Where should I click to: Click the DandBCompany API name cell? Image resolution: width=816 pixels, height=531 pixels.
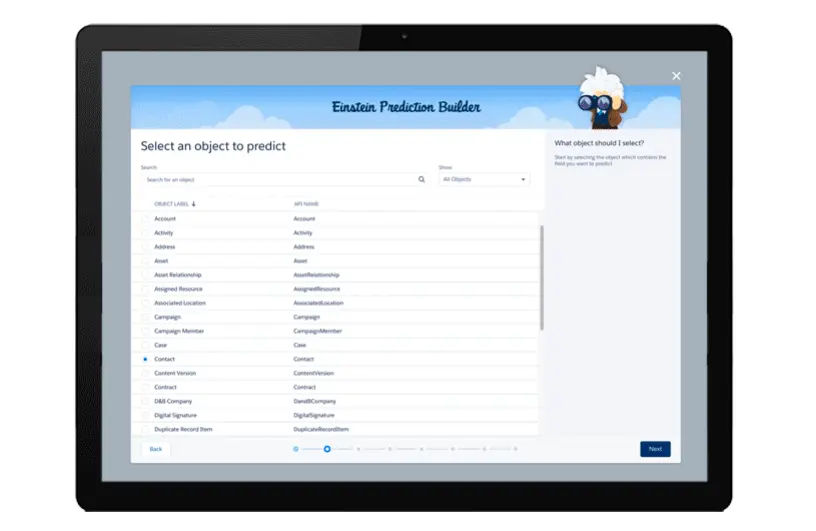pyautogui.click(x=315, y=401)
